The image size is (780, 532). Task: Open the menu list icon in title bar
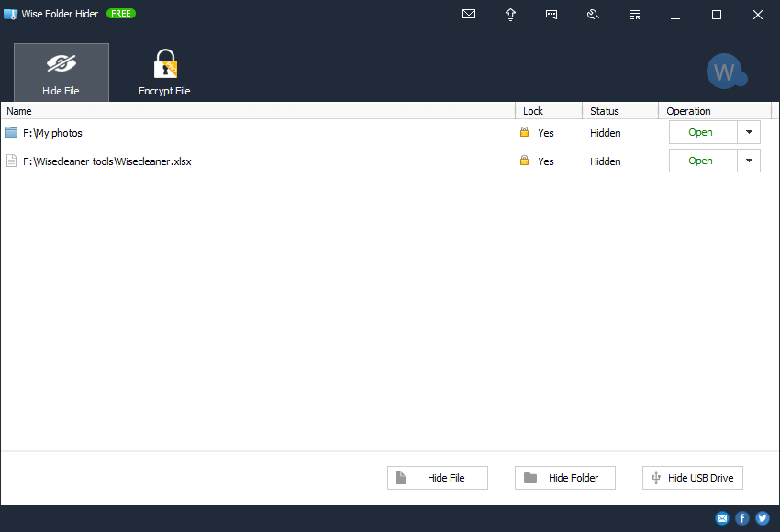tap(634, 15)
